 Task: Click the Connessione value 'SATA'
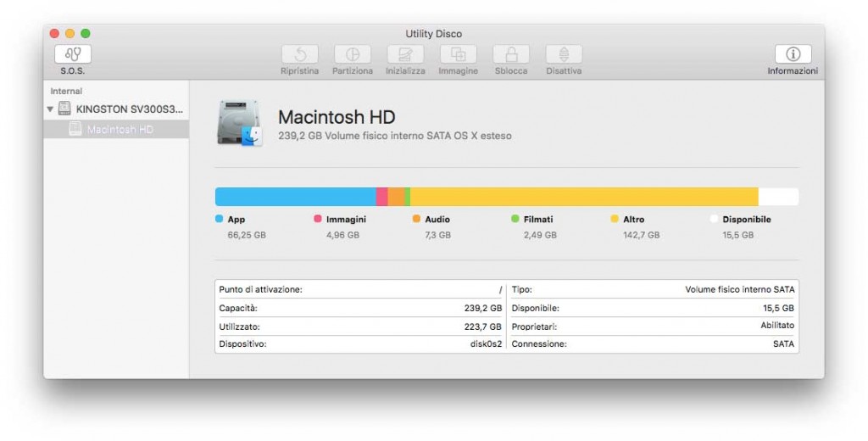click(x=783, y=344)
